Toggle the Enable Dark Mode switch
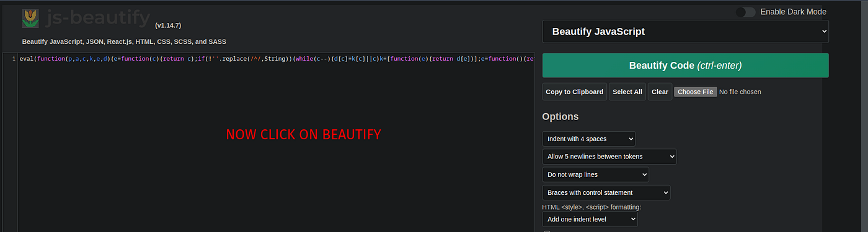This screenshot has width=868, height=232. click(x=745, y=12)
